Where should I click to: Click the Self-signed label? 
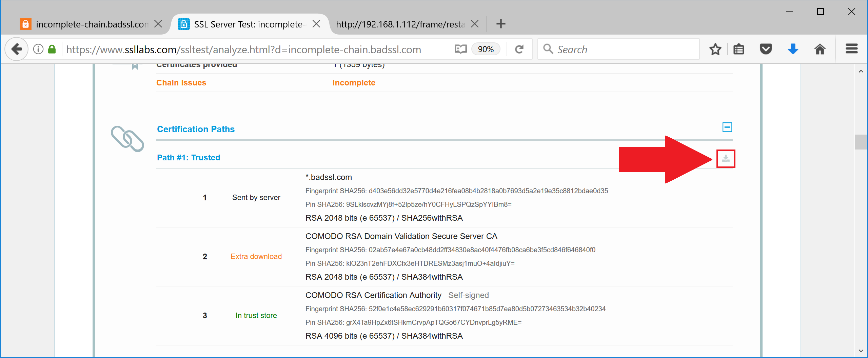469,295
